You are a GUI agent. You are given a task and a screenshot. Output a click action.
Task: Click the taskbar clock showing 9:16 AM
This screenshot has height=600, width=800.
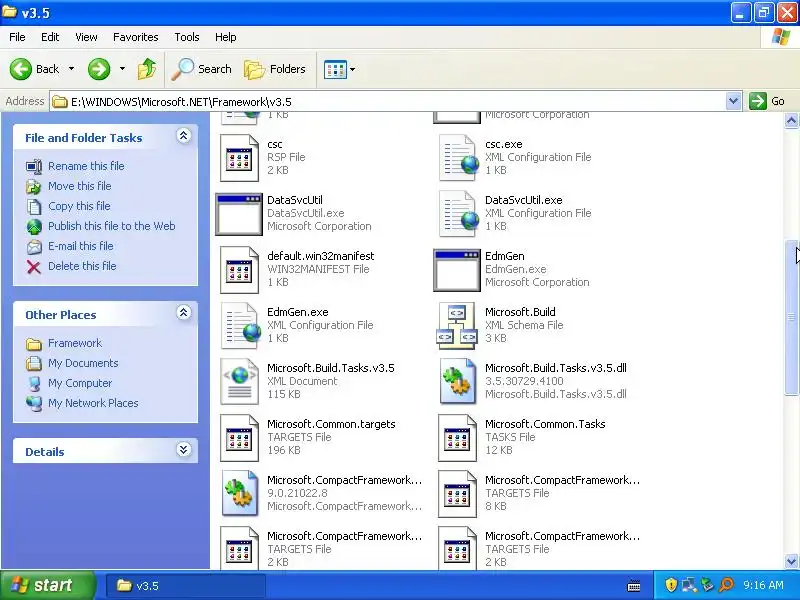tap(764, 585)
